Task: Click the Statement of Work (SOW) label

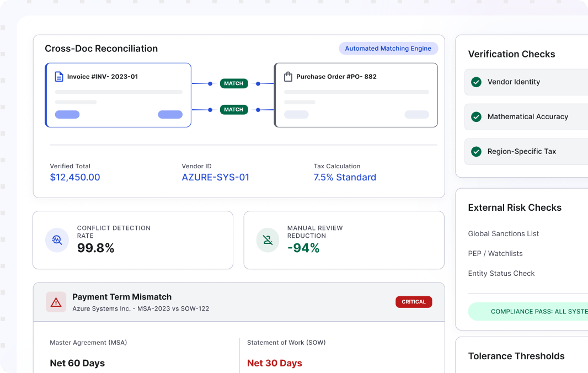Action: tap(286, 343)
